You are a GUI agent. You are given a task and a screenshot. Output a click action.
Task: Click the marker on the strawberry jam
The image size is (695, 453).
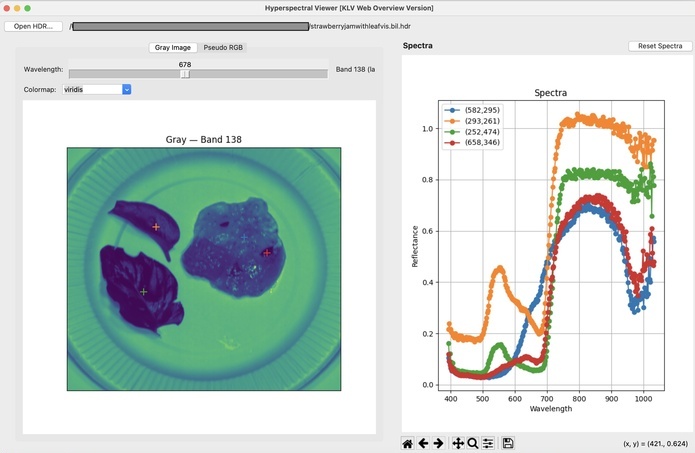266,253
